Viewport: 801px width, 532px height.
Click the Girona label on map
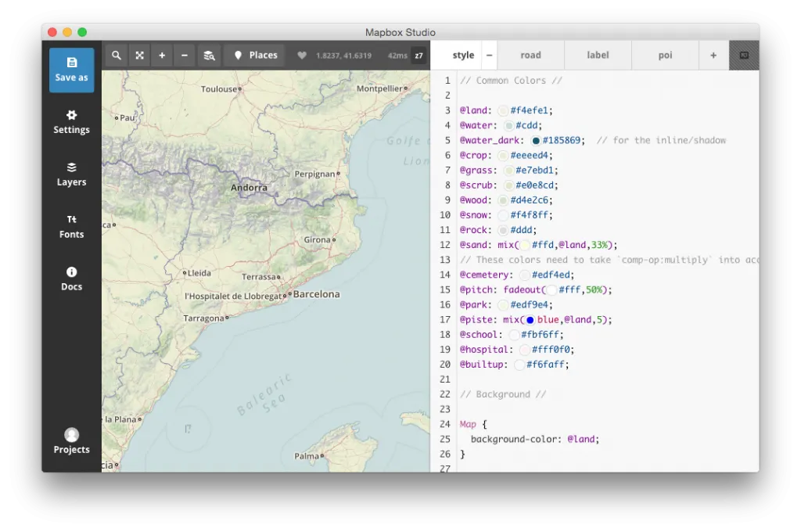coord(318,239)
